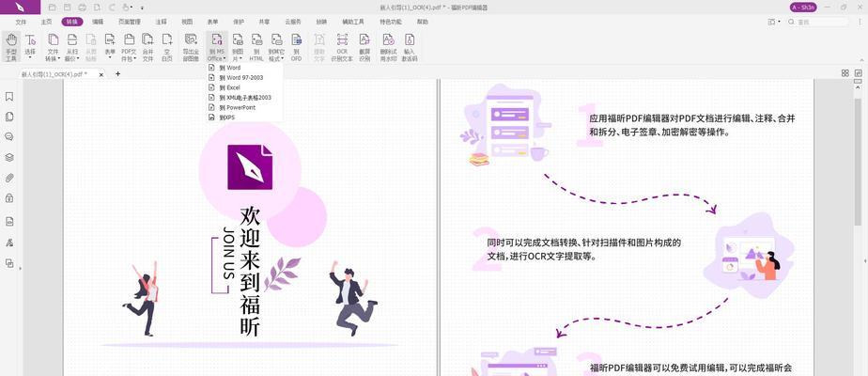Click the Save quick access icon
The image size is (868, 376).
pos(67,8)
